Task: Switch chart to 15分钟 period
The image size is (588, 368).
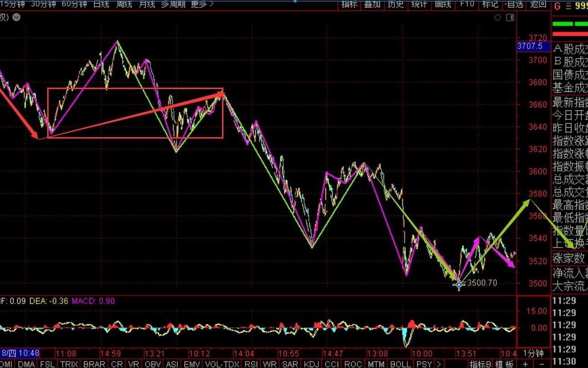Action: point(12,4)
